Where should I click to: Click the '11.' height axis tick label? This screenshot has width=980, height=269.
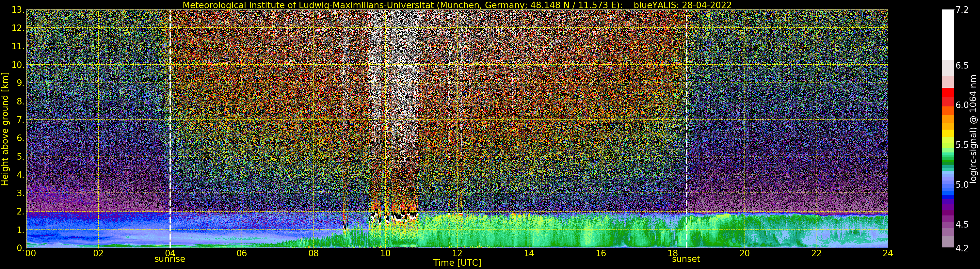18,46
